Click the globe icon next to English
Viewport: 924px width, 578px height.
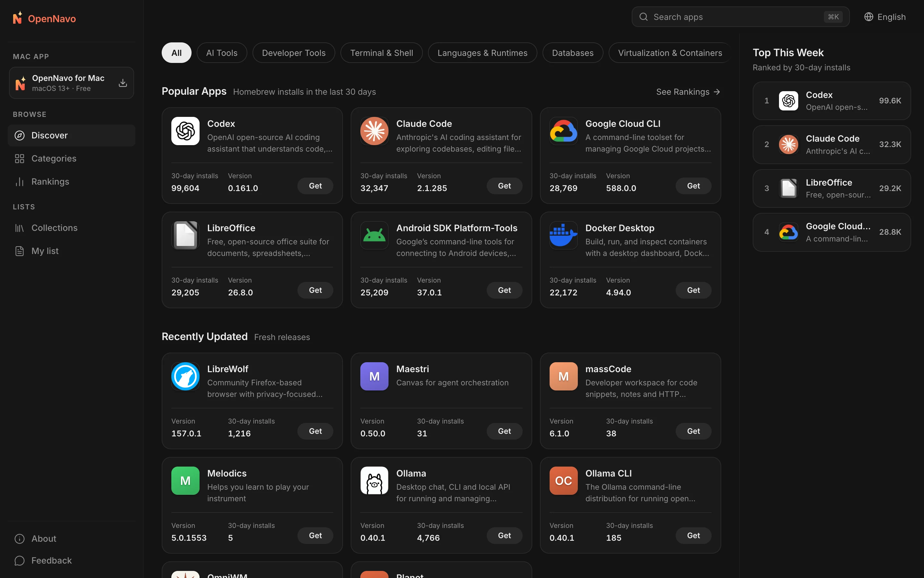868,17
